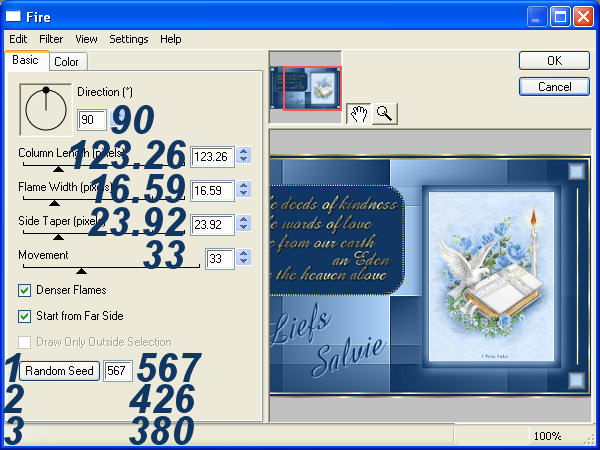Click the Column Length spinner arrows
The image size is (600, 450).
coord(243,156)
